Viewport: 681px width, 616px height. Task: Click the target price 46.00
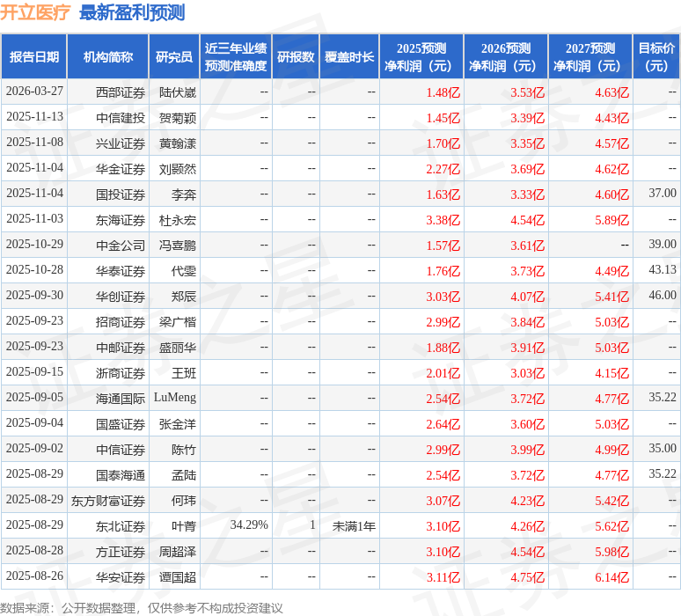click(x=663, y=295)
